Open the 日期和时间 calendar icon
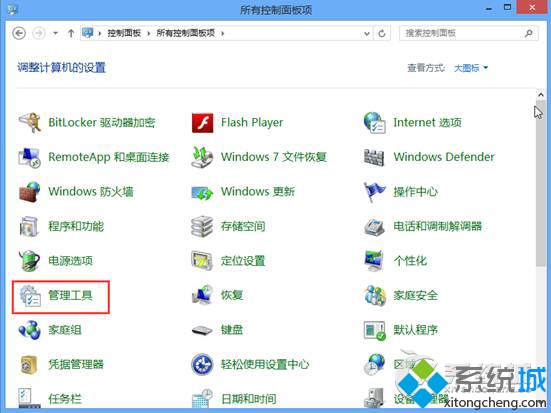 point(202,398)
